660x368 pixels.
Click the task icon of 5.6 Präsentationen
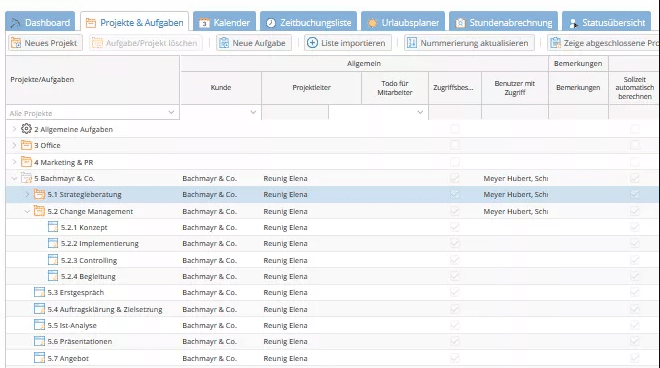[x=40, y=341]
